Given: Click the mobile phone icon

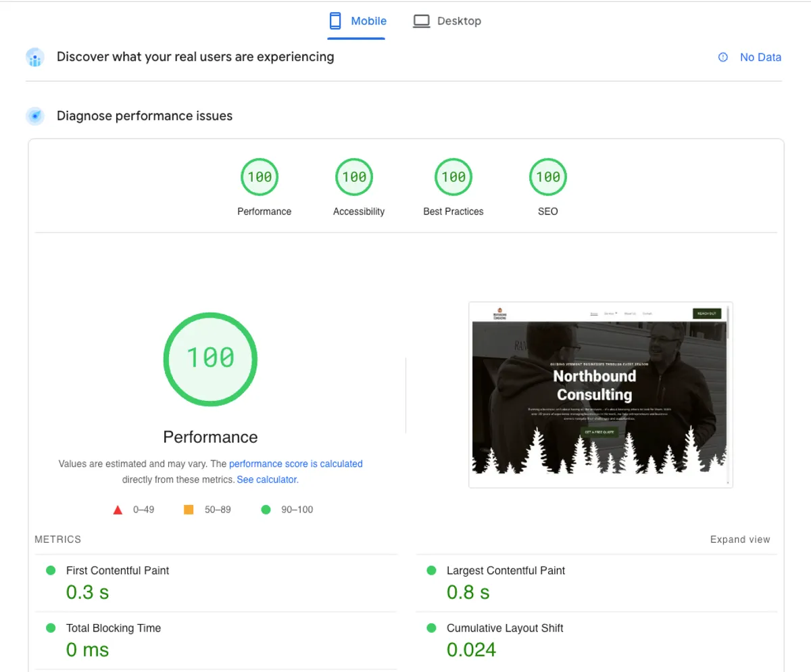Looking at the screenshot, I should tap(335, 21).
